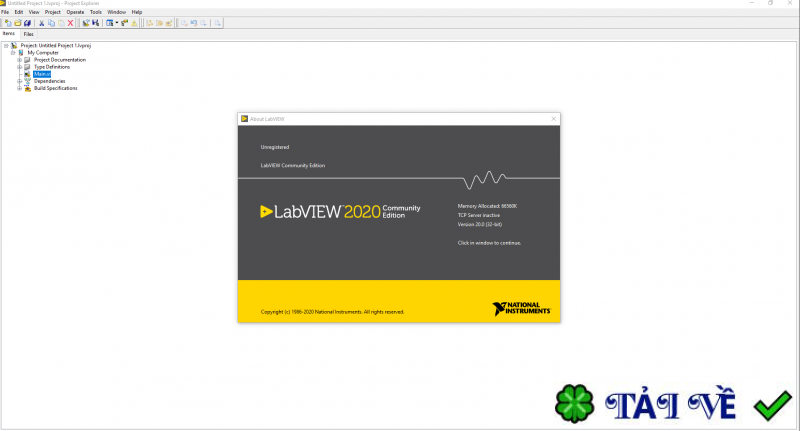This screenshot has width=800, height=431.
Task: Select Project Documentation tree label
Action: click(x=60, y=60)
